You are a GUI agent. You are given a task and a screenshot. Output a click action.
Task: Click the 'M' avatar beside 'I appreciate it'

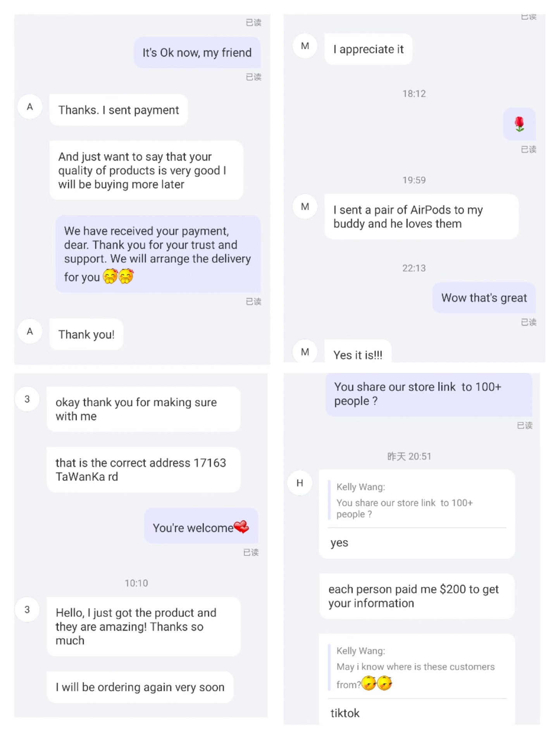coord(305,46)
